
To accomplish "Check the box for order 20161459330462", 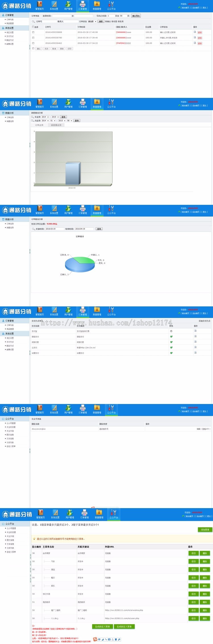I will click(x=33, y=43).
